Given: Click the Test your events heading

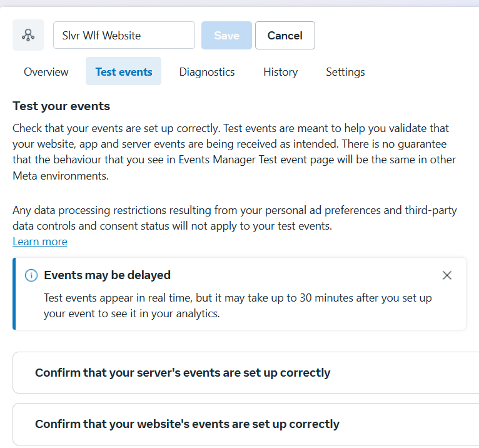Looking at the screenshot, I should 61,106.
